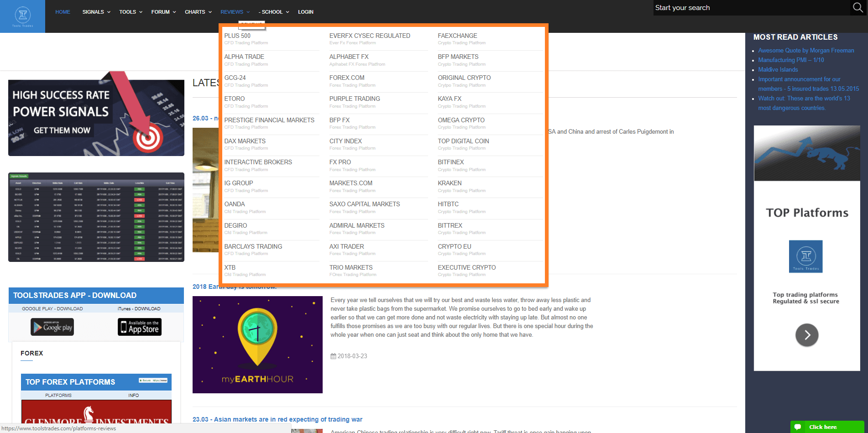Open BITFINEX review
The image size is (868, 433).
[x=451, y=162]
